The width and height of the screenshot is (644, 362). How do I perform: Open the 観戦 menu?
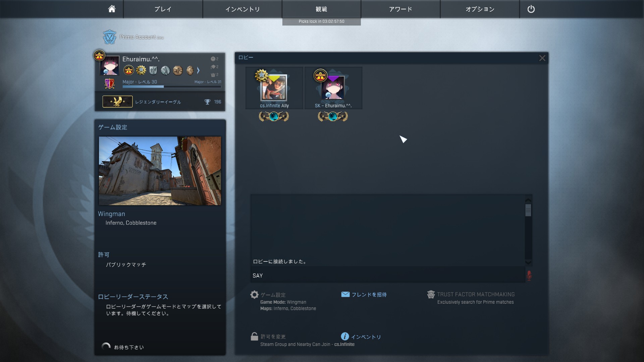321,9
